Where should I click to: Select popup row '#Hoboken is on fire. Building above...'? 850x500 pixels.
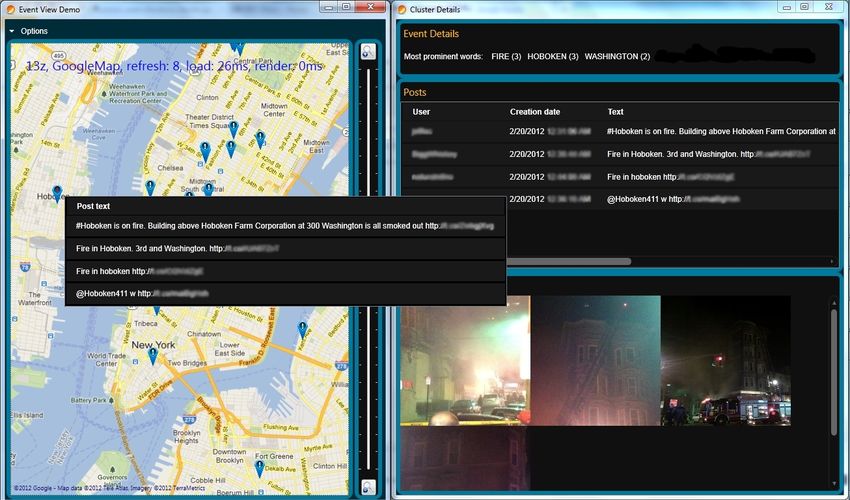pos(285,226)
